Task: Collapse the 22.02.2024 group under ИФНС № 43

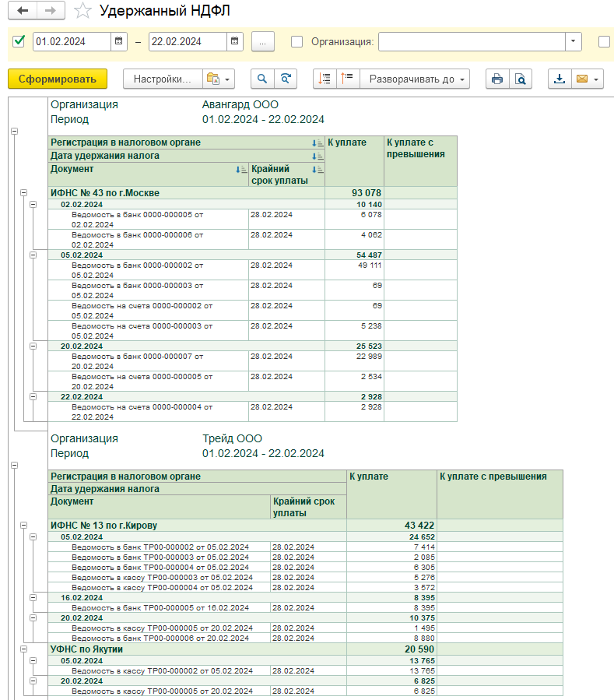Action: (x=33, y=396)
